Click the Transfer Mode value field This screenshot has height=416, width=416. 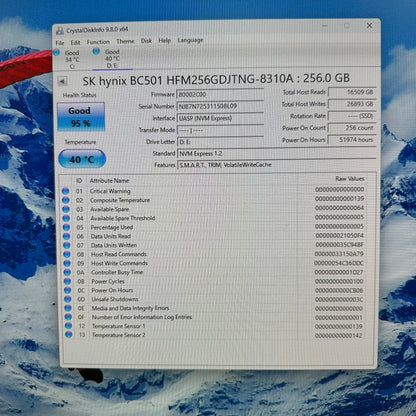[x=220, y=130]
